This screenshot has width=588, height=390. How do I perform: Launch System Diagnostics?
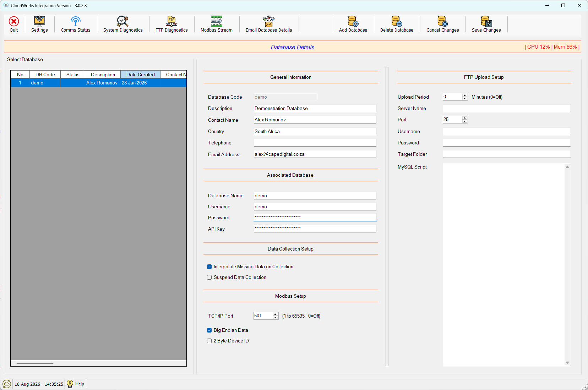coord(123,24)
